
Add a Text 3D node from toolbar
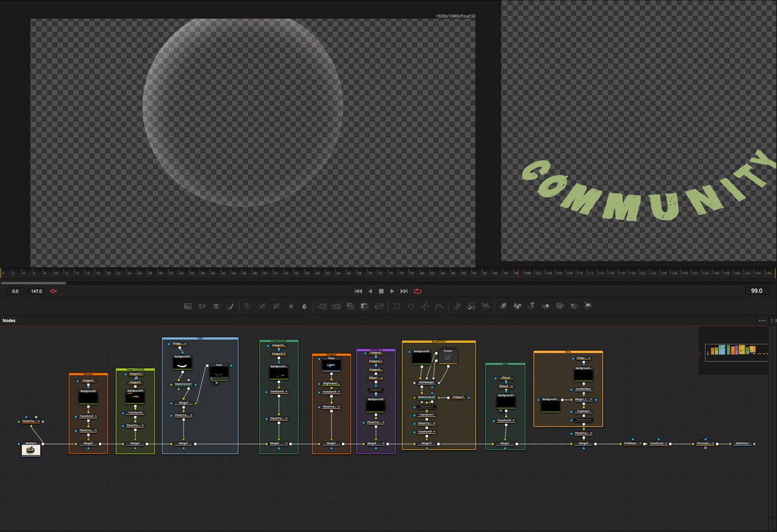click(x=531, y=306)
